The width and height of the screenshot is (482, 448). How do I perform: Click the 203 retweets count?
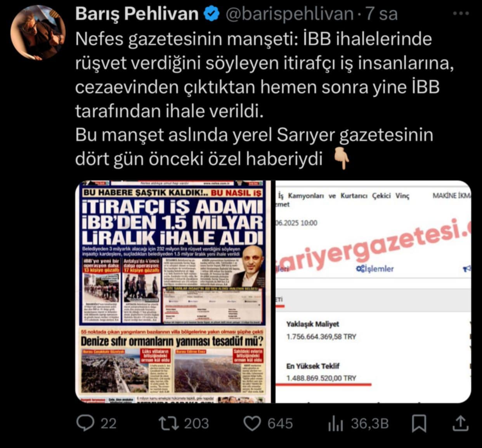[196, 424]
